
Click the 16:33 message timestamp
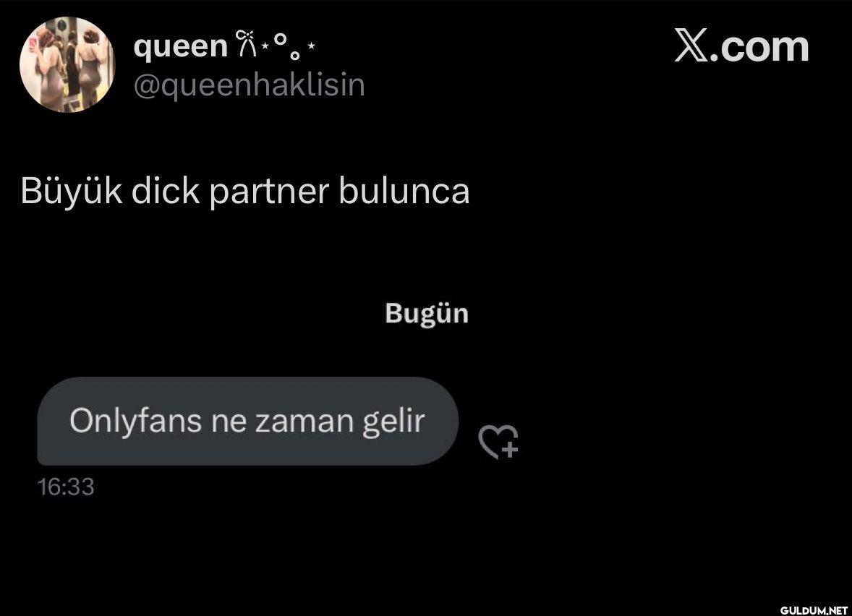click(x=66, y=487)
